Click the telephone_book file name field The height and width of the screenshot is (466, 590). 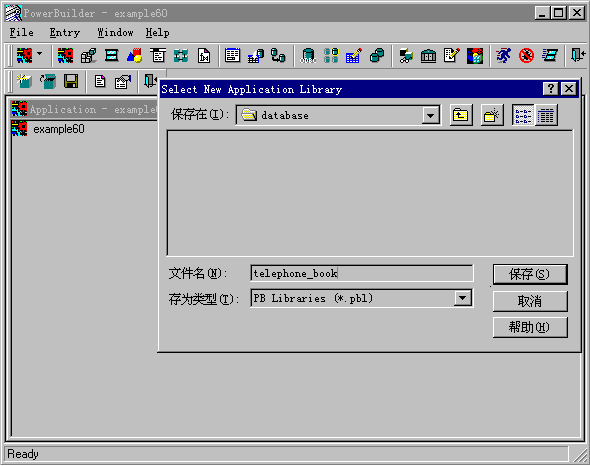point(362,273)
